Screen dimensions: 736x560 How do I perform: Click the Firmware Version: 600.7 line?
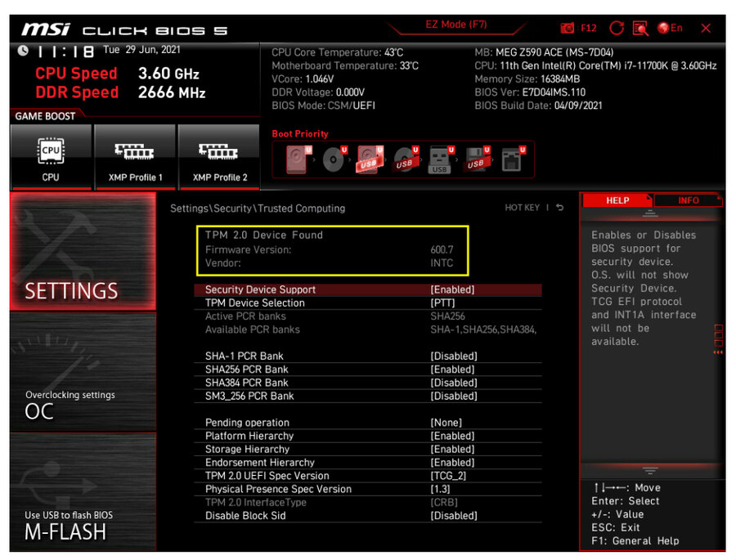click(329, 249)
